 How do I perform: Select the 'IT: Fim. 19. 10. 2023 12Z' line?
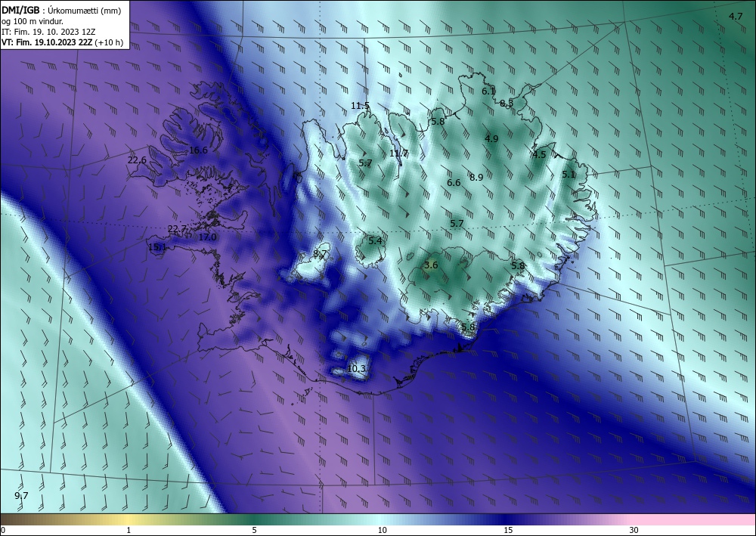tap(48, 32)
